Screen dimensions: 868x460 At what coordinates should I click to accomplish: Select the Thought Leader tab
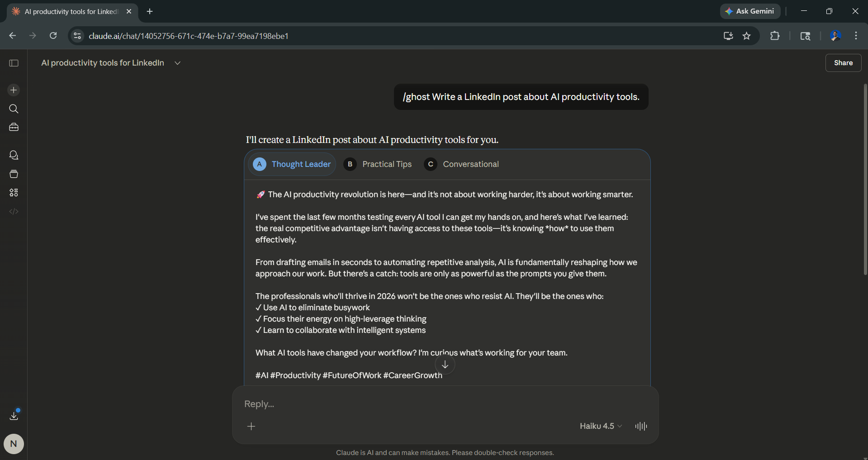click(292, 164)
